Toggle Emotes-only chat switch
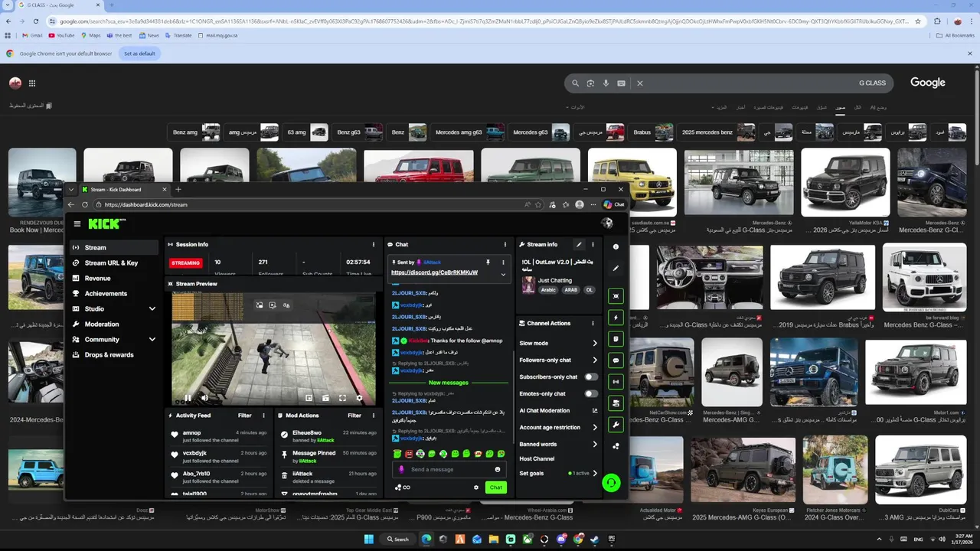 (x=591, y=394)
